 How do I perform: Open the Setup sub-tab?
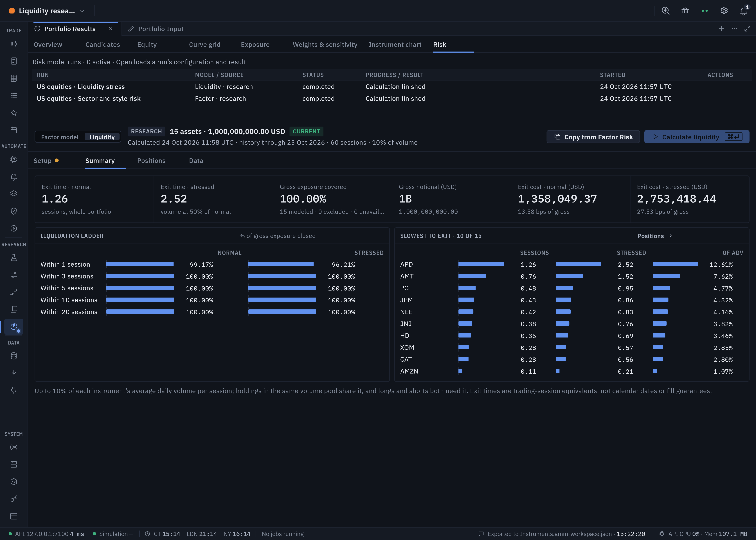tap(46, 161)
